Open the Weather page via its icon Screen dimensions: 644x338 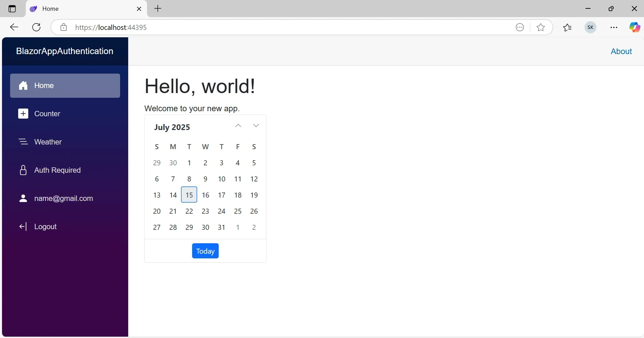[x=23, y=141]
